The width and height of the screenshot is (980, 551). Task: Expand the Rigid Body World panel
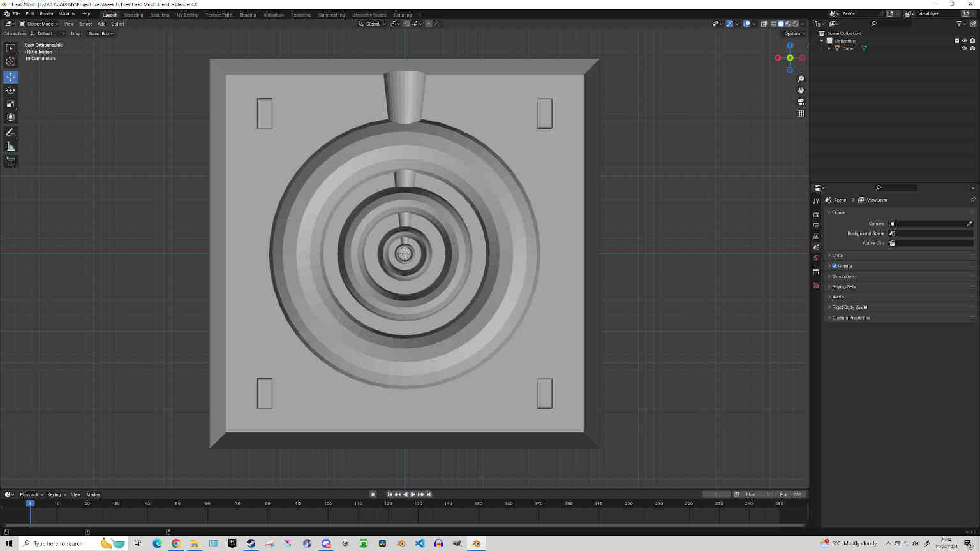click(900, 307)
